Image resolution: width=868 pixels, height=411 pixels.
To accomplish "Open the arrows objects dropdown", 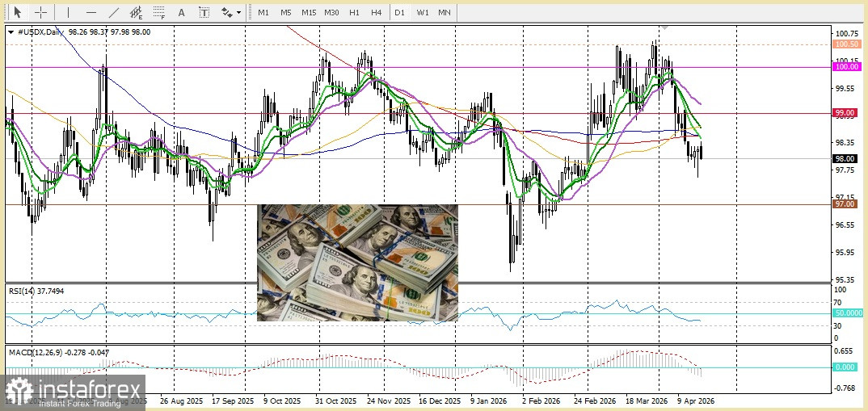I will tap(230, 13).
